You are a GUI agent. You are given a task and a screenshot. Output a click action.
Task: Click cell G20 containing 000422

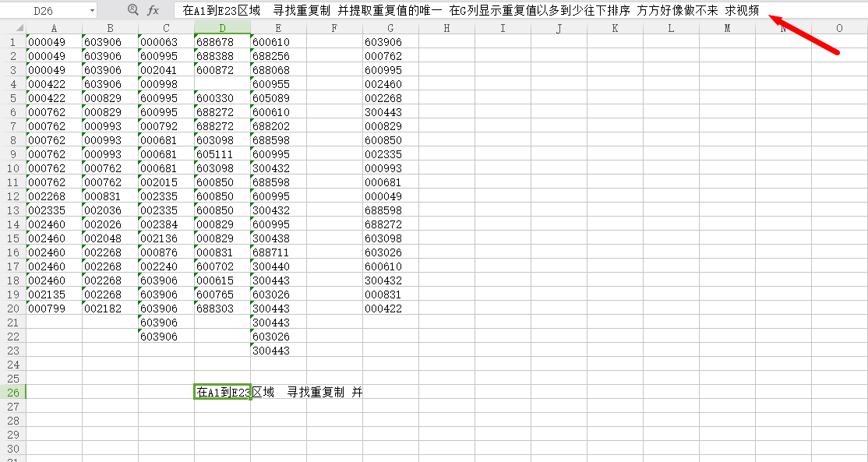tap(391, 309)
